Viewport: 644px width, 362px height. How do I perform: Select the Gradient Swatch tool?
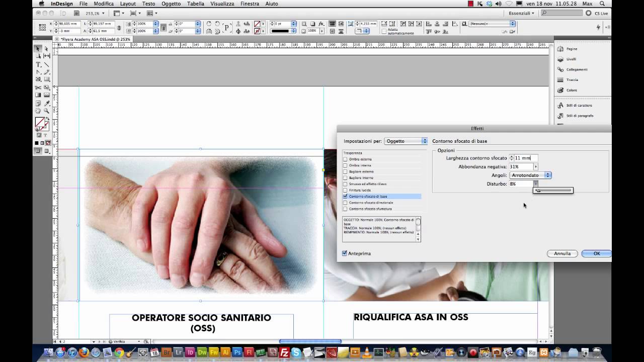[38, 95]
